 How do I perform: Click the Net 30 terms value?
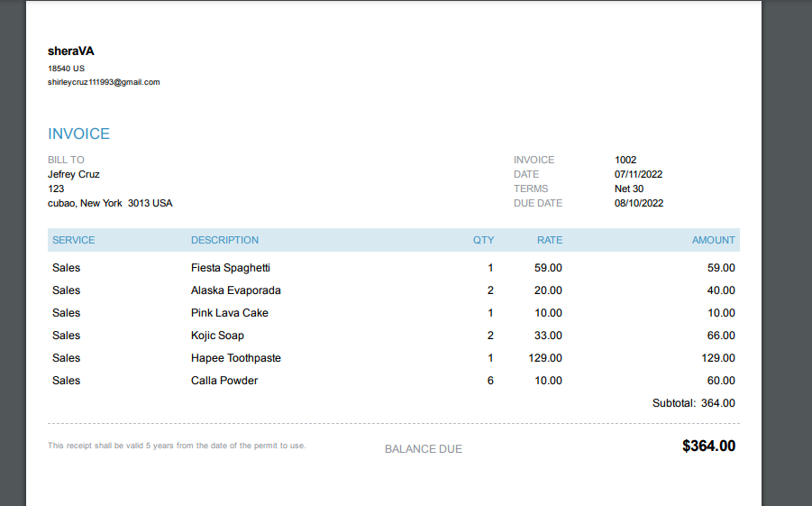629,189
